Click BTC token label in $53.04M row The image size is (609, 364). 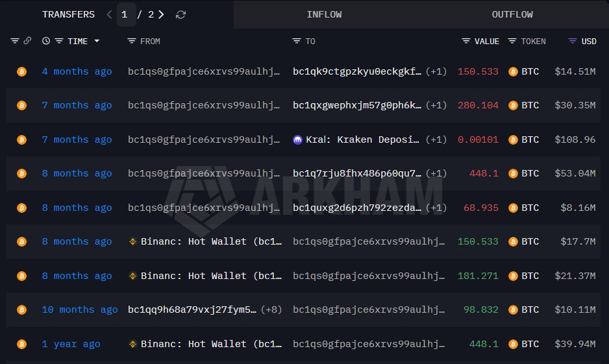coord(530,173)
